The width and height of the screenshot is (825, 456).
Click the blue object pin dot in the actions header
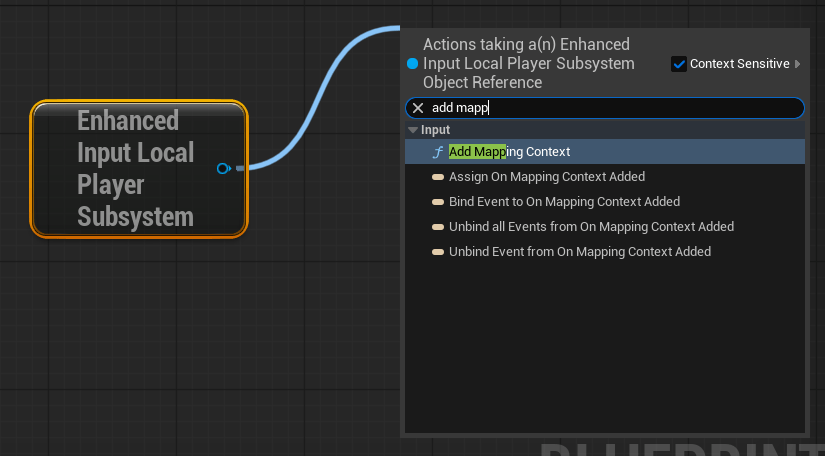tap(412, 64)
